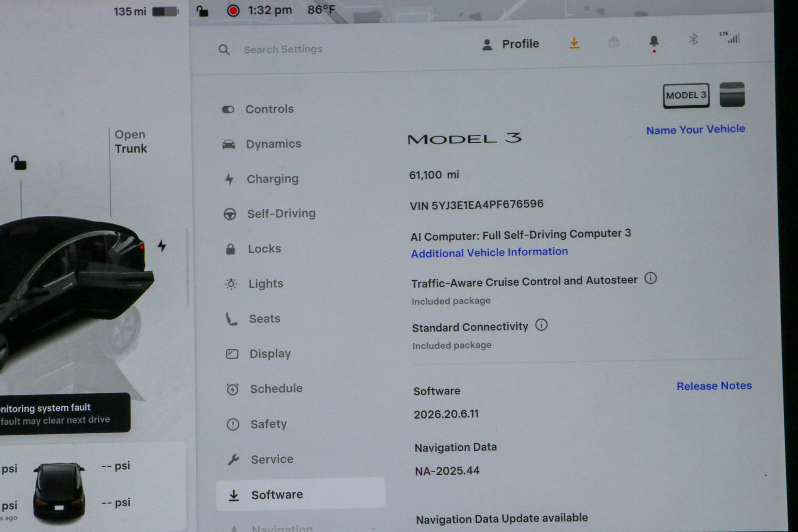
Task: Tap the Bluetooth icon
Action: [x=693, y=39]
